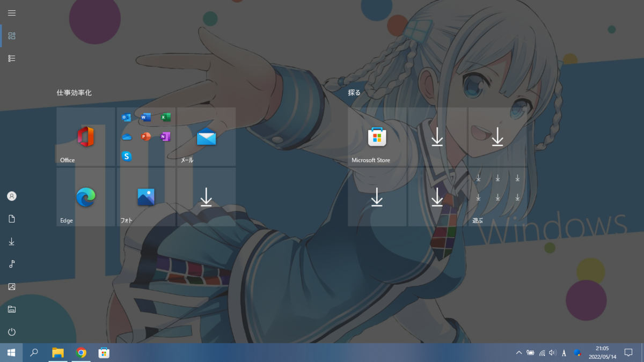The image size is (644, 362).
Task: Open the Office tile
Action: click(86, 136)
